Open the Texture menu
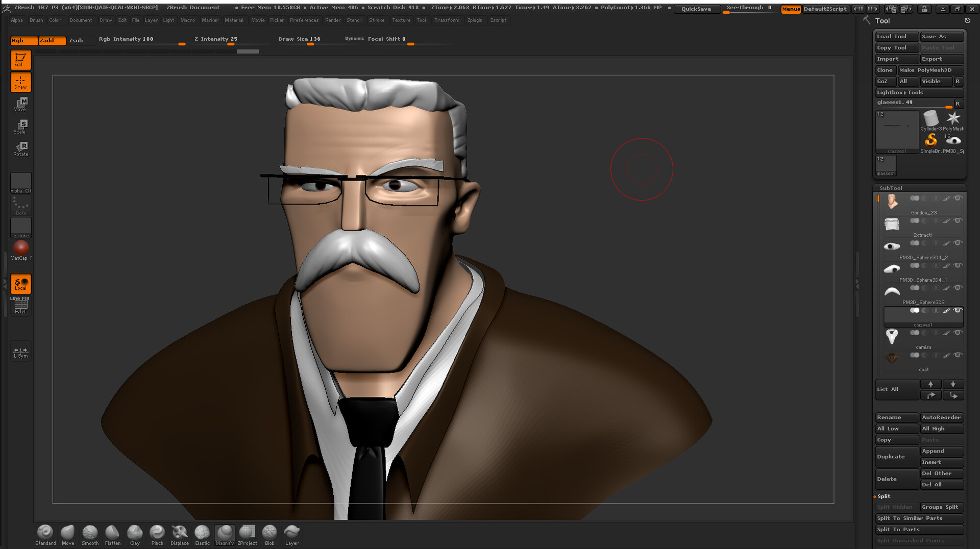980x549 pixels. (x=401, y=20)
